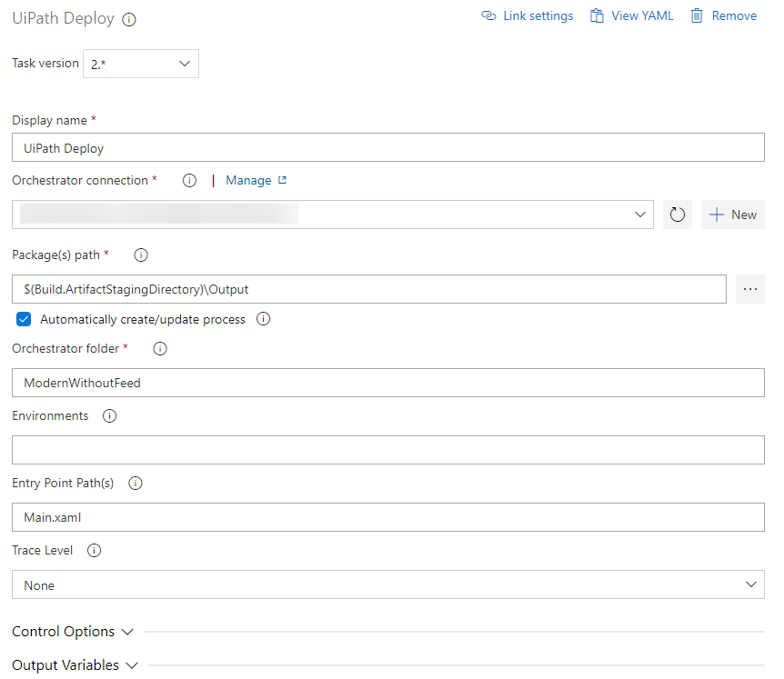The height and width of the screenshot is (679, 784).
Task: Show Environments info icon
Action: click(x=109, y=416)
